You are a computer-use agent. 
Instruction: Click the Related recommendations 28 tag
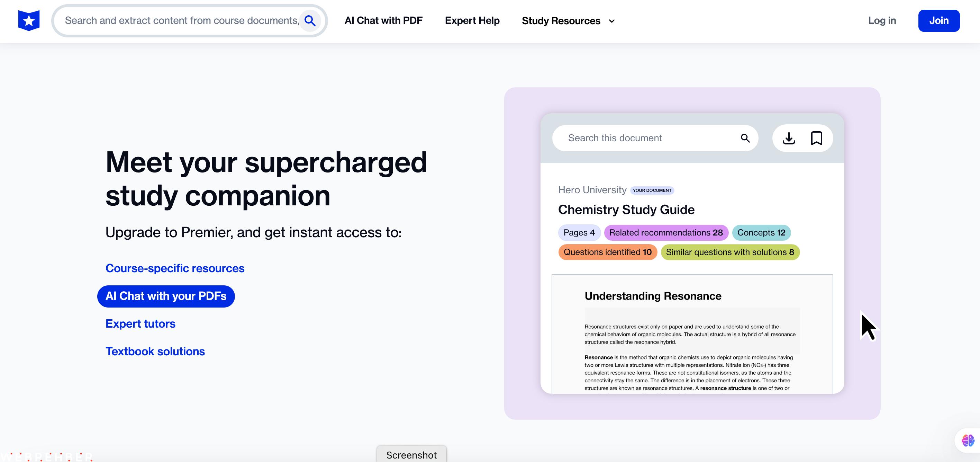(666, 232)
